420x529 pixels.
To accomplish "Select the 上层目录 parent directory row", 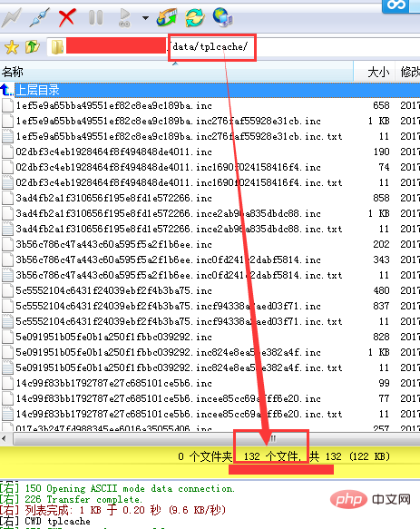I will [x=210, y=90].
